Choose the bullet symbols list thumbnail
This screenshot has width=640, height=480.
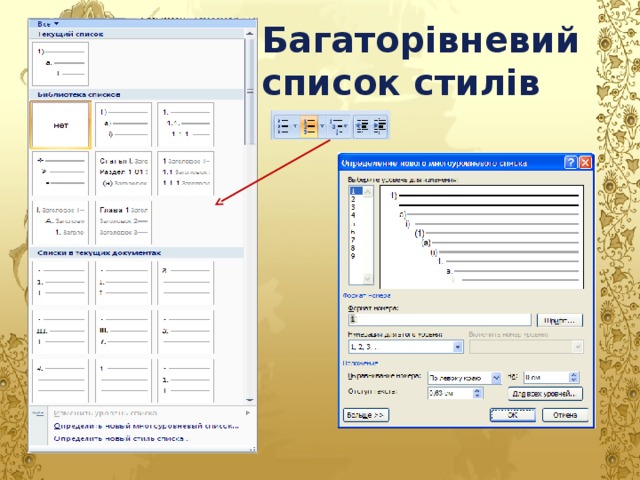click(x=60, y=173)
